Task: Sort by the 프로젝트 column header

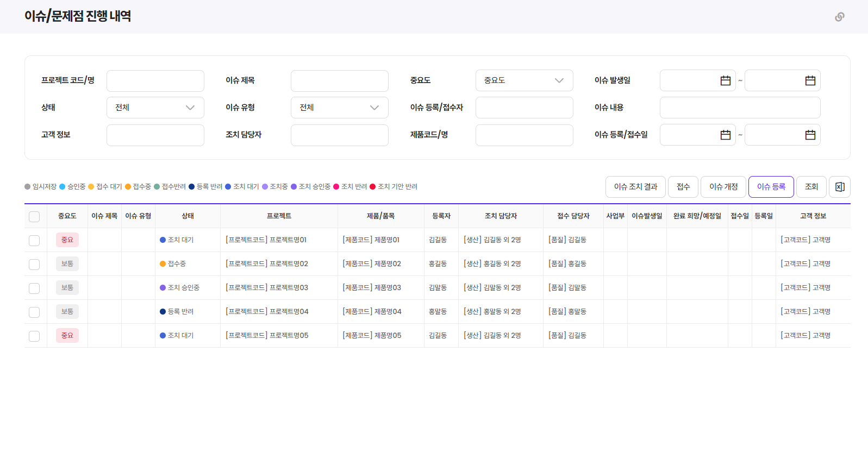Action: pyautogui.click(x=279, y=216)
